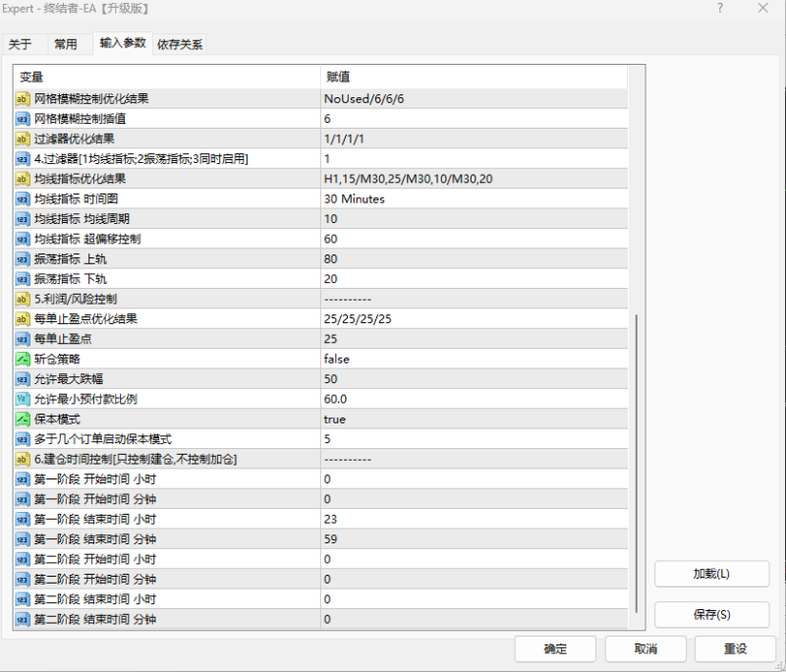Click the ab icon beside 均线指标优化结果

coord(22,179)
